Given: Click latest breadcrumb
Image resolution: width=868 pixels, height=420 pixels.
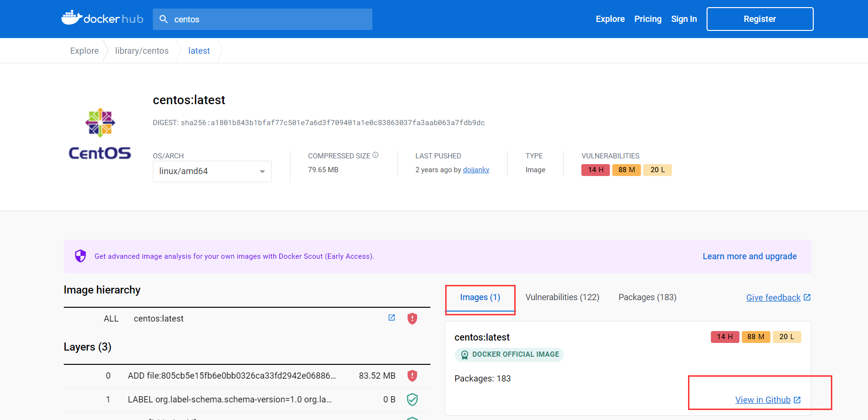Looking at the screenshot, I should (199, 51).
